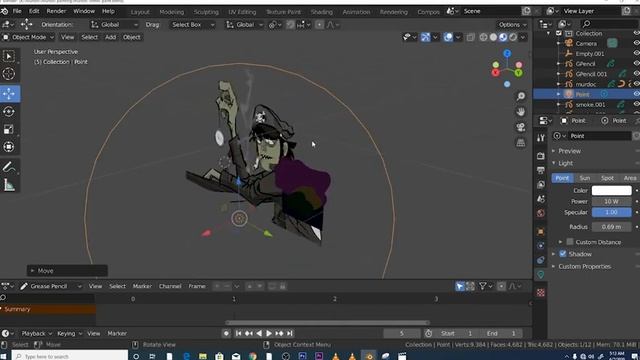Image resolution: width=640 pixels, height=360 pixels.
Task: Open the Object Data light tab icon
Action: (541, 275)
